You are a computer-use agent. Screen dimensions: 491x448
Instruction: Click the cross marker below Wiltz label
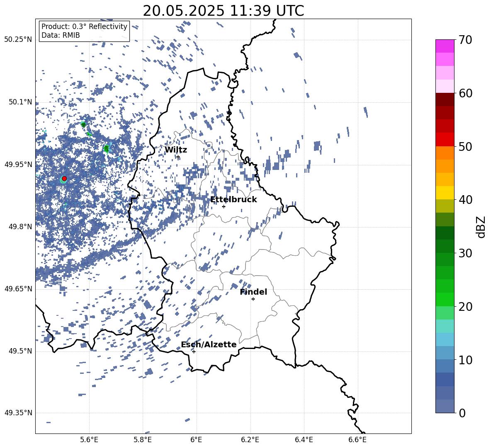[x=178, y=157]
